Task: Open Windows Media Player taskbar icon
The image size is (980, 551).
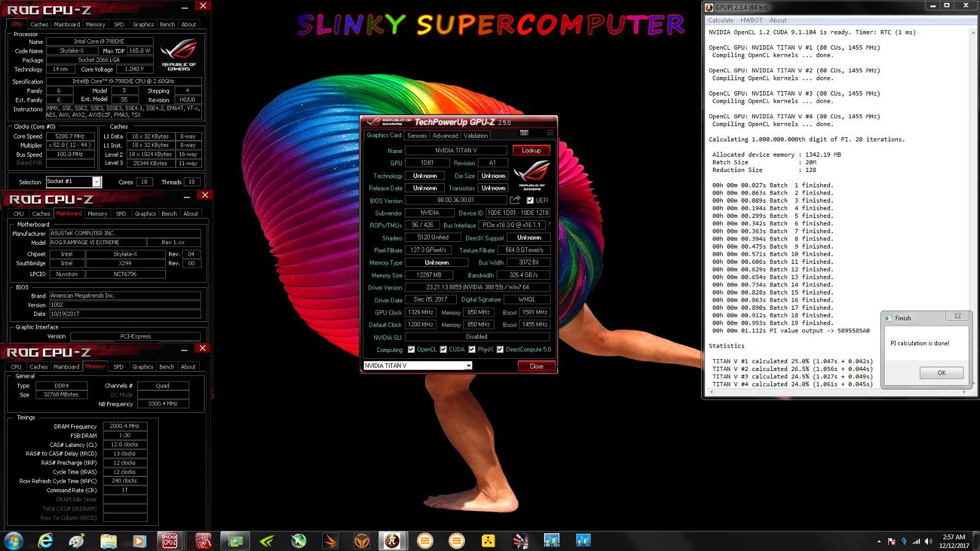Action: tap(140, 541)
